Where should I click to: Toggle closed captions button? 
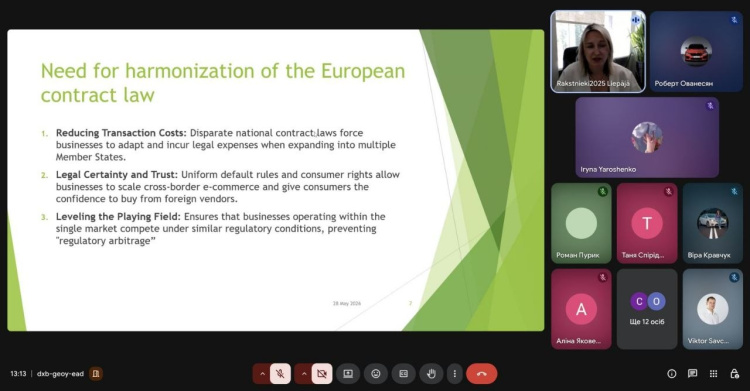[404, 374]
